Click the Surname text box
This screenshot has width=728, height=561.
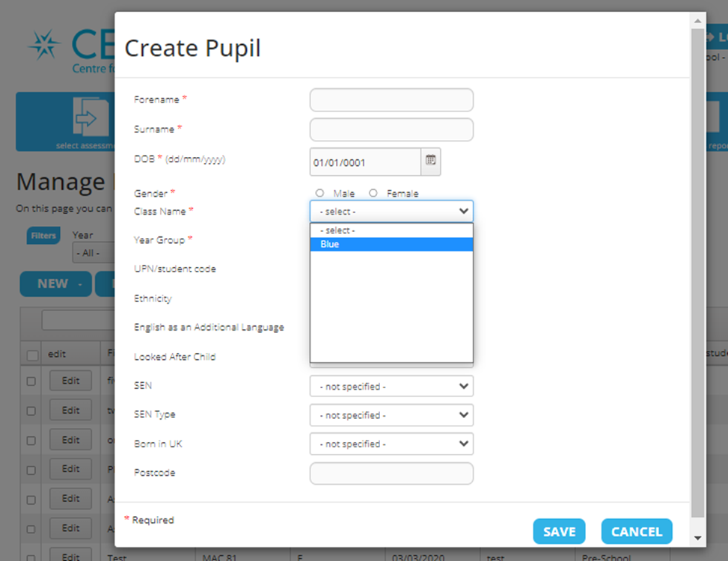click(391, 129)
